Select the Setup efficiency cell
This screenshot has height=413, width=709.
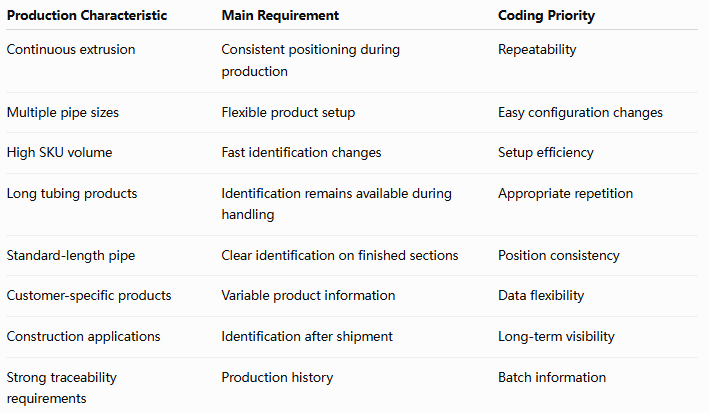546,152
